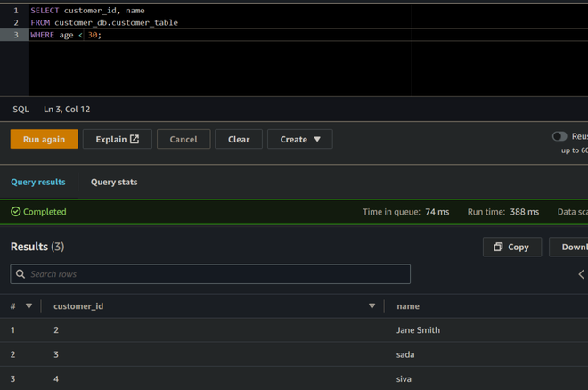The width and height of the screenshot is (588, 390).
Task: Click the previous page chevron icon
Action: pyautogui.click(x=581, y=274)
